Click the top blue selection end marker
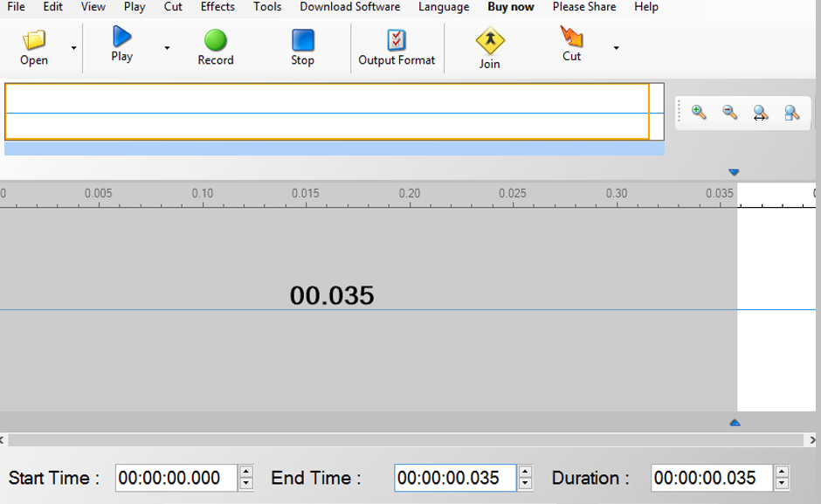Screen dimensions: 821x504 tap(734, 172)
